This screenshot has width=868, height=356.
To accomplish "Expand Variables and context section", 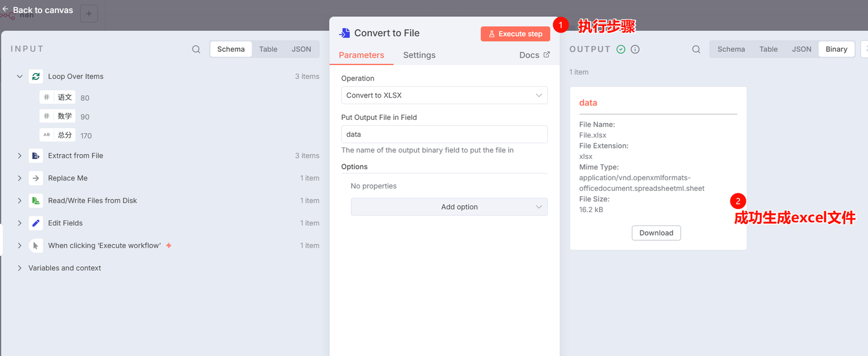I will [20, 268].
